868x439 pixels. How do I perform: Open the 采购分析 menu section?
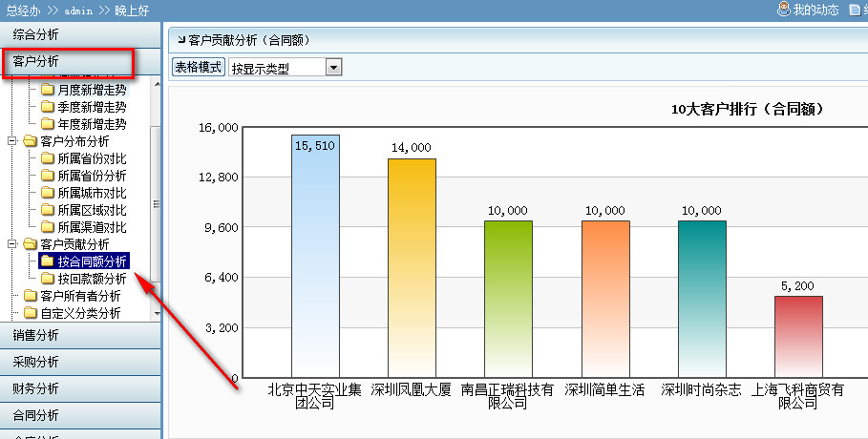pyautogui.click(x=80, y=362)
